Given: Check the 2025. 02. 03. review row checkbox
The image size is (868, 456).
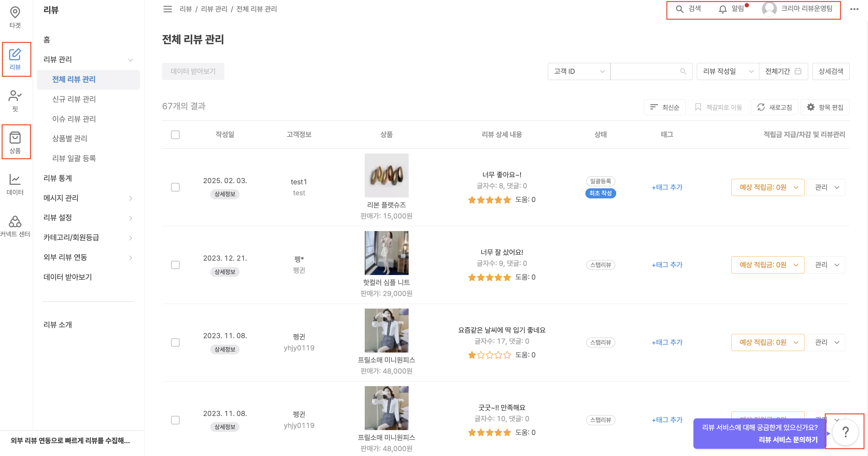Looking at the screenshot, I should tap(175, 187).
